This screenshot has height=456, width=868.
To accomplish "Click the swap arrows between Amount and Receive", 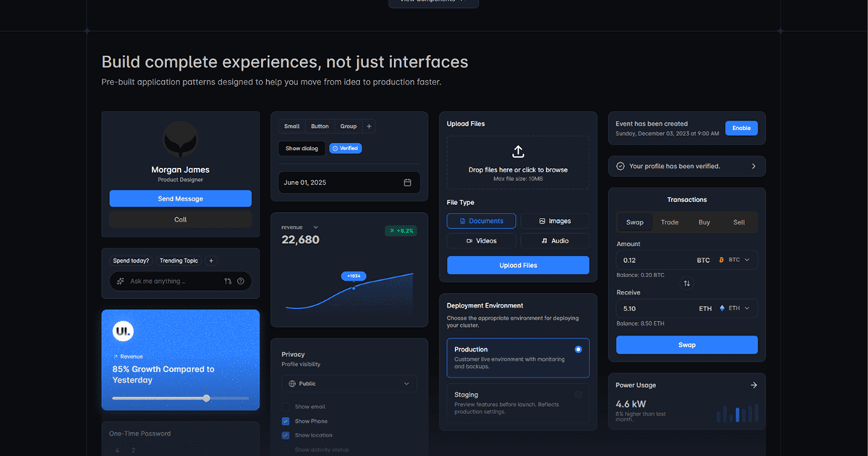I will point(687,283).
